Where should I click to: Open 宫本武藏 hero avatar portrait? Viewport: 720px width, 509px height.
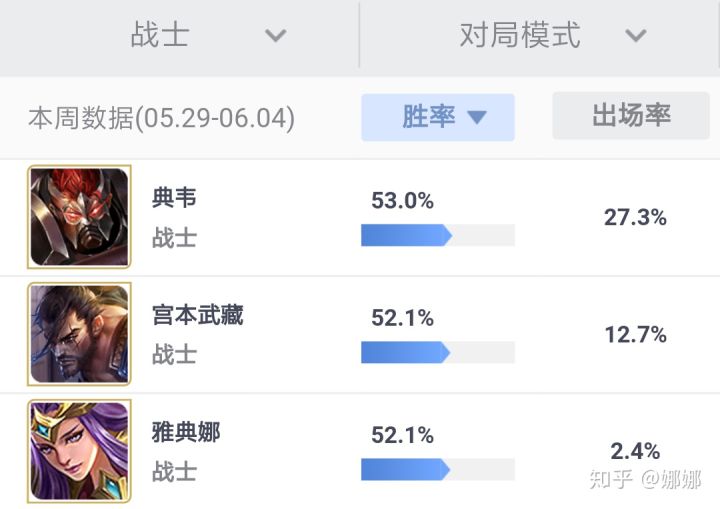point(79,333)
